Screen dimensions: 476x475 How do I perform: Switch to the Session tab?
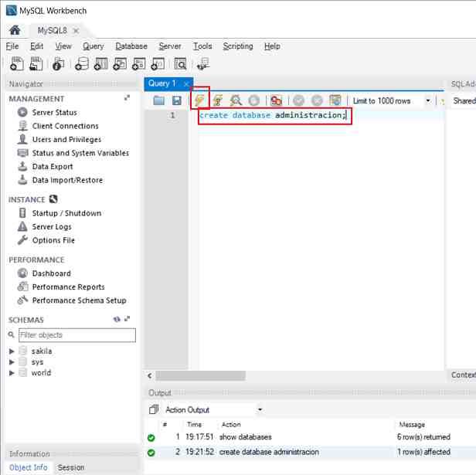pos(71,467)
